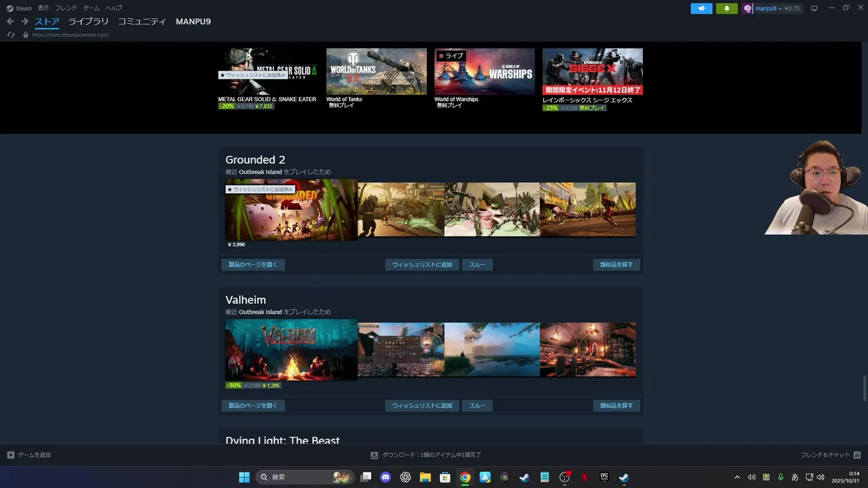868x488 pixels.
Task: Open the downloads icon in the bottom bar
Action: [x=374, y=455]
